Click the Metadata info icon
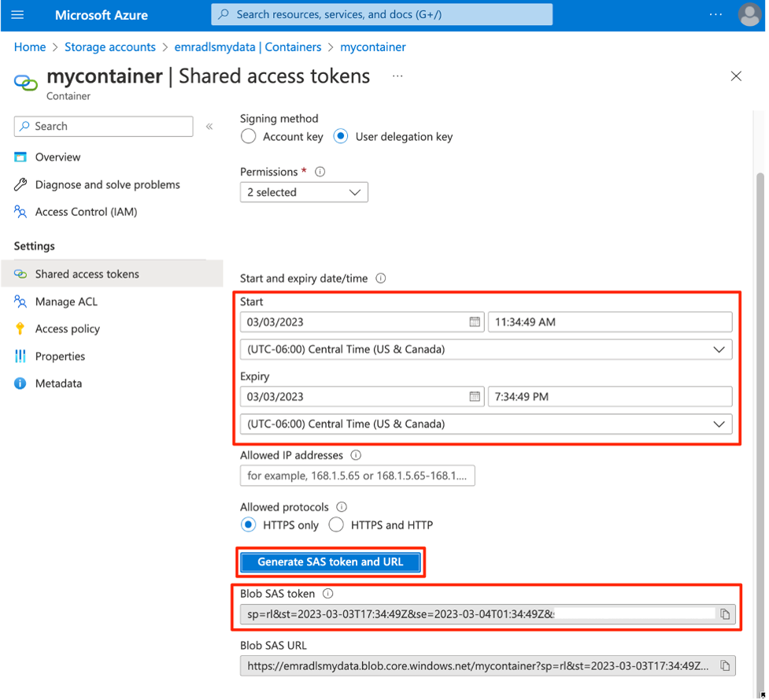Screen dimensions: 769x700 click(x=20, y=383)
